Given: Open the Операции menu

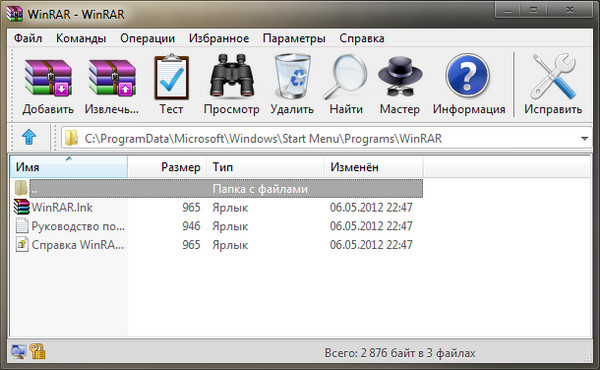Looking at the screenshot, I should point(147,38).
